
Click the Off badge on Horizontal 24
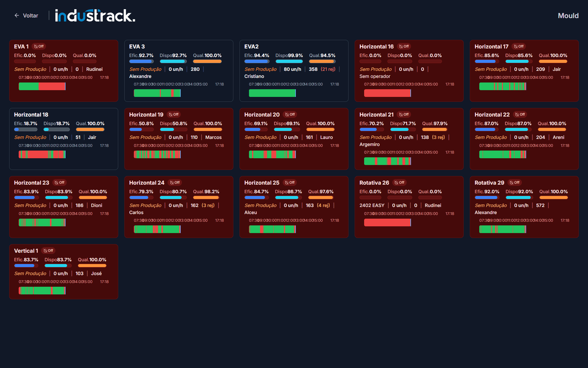coord(175,182)
